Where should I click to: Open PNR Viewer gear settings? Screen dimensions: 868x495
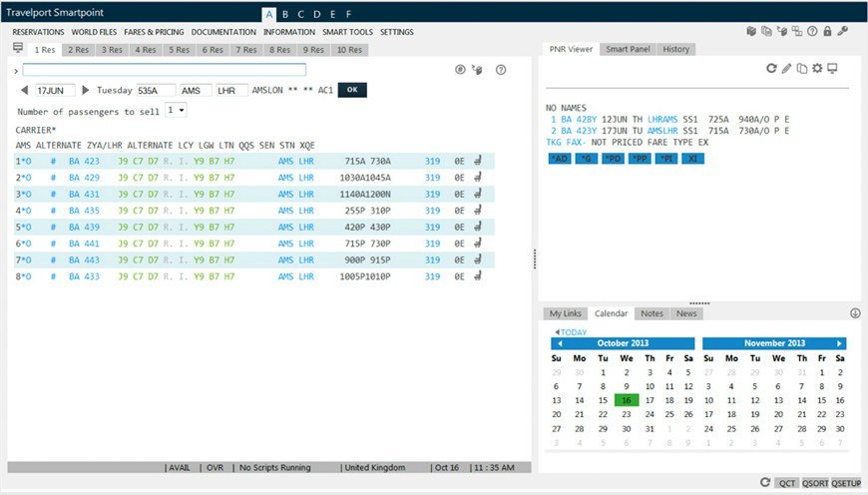(817, 69)
